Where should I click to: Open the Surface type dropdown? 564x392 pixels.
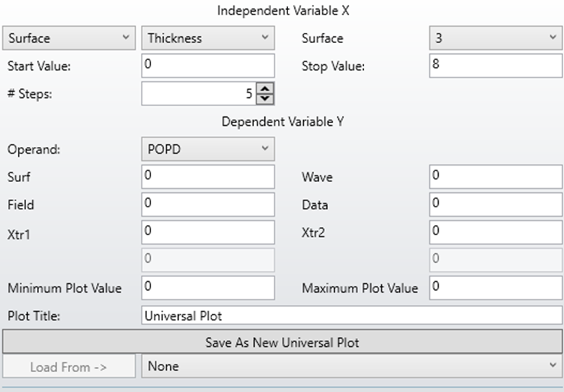tap(69, 38)
